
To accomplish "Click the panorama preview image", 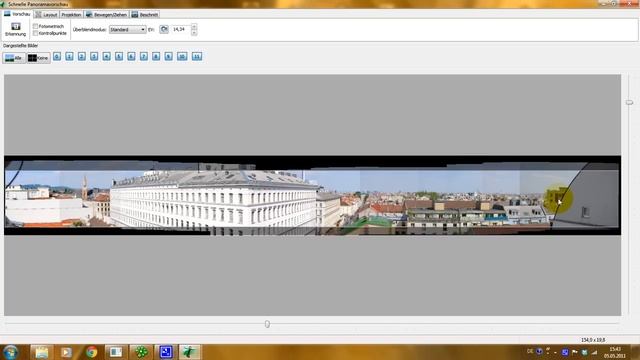I will (x=312, y=196).
